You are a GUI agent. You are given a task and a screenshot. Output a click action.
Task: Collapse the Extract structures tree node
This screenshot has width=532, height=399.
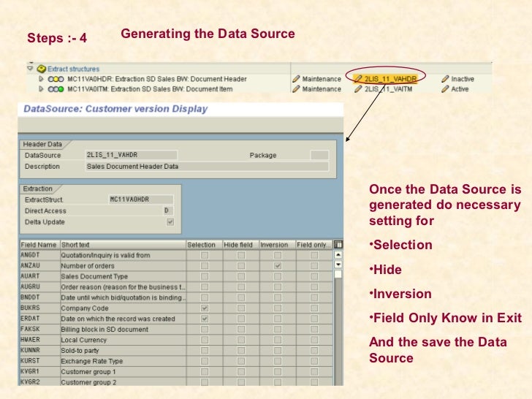coord(30,69)
